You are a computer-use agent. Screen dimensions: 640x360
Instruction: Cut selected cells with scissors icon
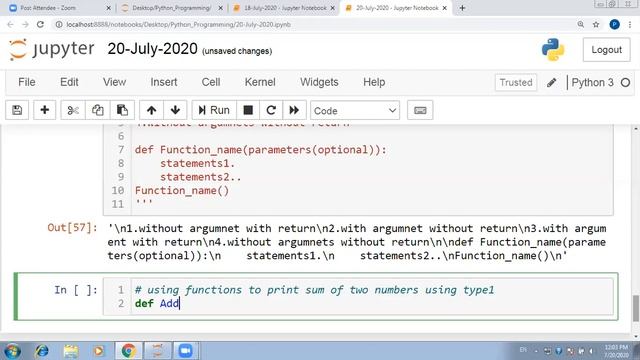pyautogui.click(x=73, y=110)
